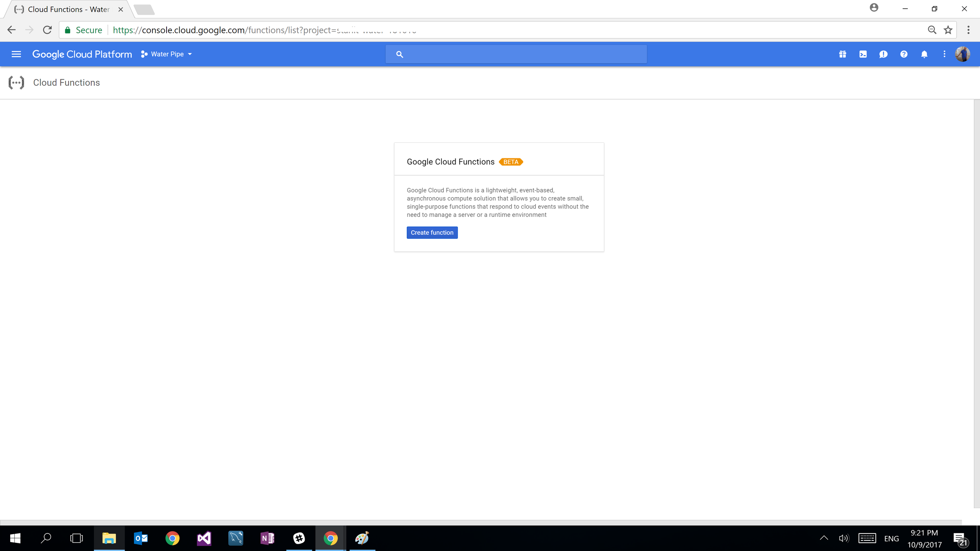Select the Cloud Functions - Water browser tab

point(69,9)
